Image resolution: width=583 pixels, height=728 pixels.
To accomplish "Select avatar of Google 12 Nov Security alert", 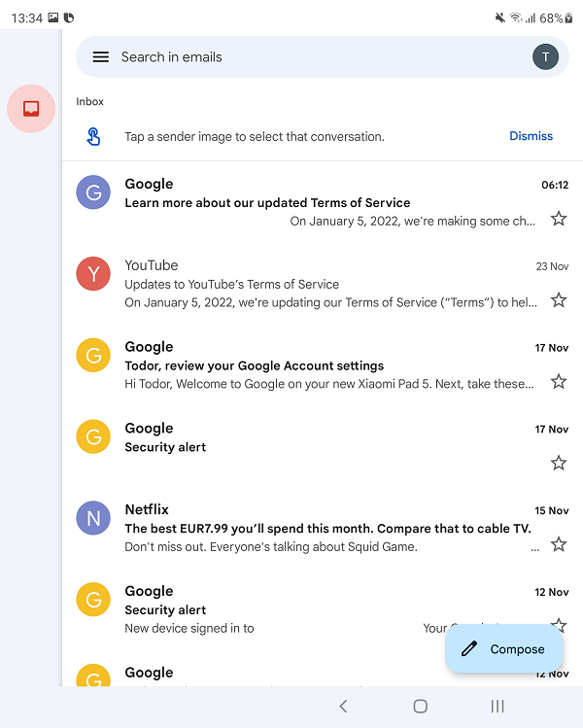I will pos(93,600).
